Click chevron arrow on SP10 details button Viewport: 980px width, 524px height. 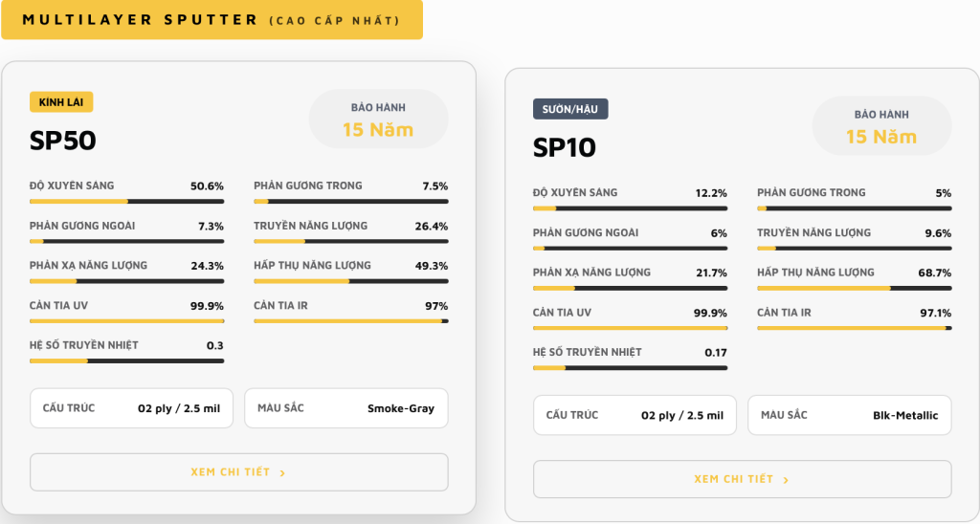pos(786,480)
